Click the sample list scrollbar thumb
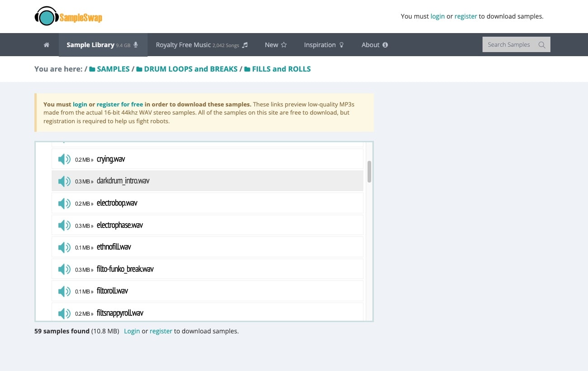588x371 pixels. click(x=369, y=172)
